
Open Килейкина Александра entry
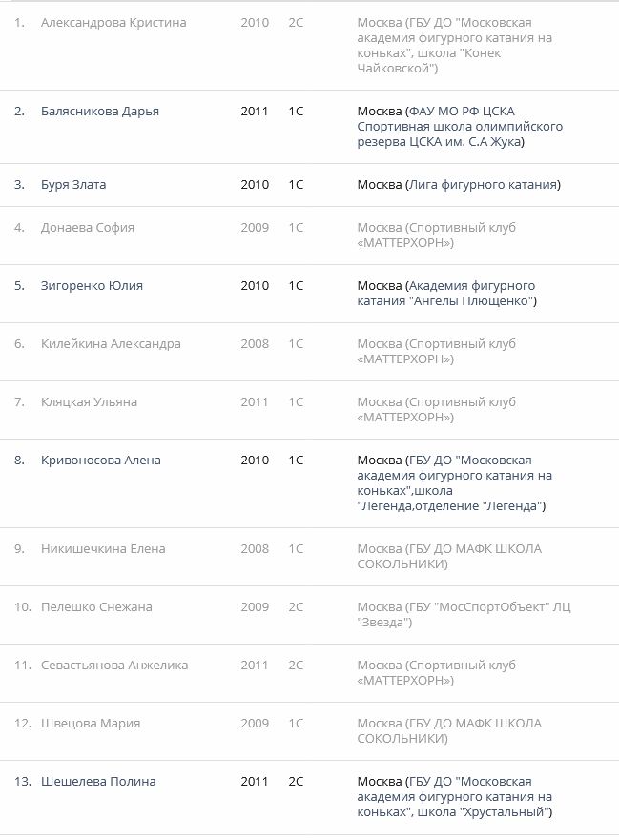click(x=111, y=344)
